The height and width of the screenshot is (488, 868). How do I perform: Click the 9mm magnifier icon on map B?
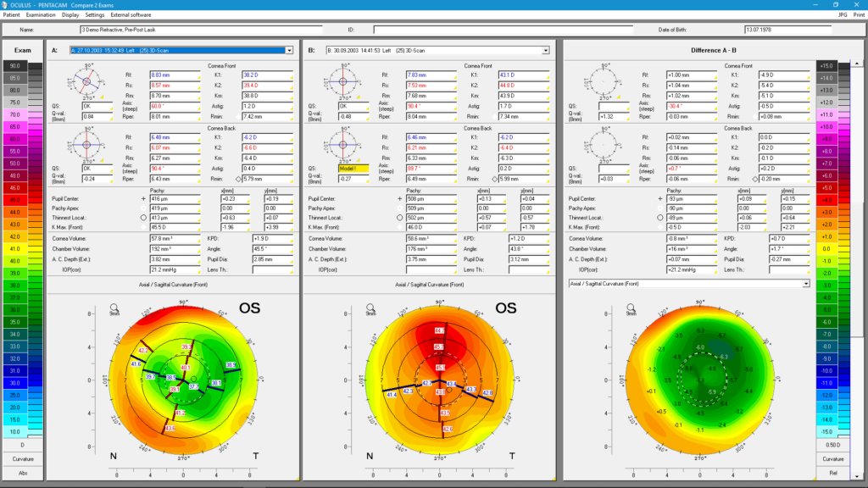point(370,309)
